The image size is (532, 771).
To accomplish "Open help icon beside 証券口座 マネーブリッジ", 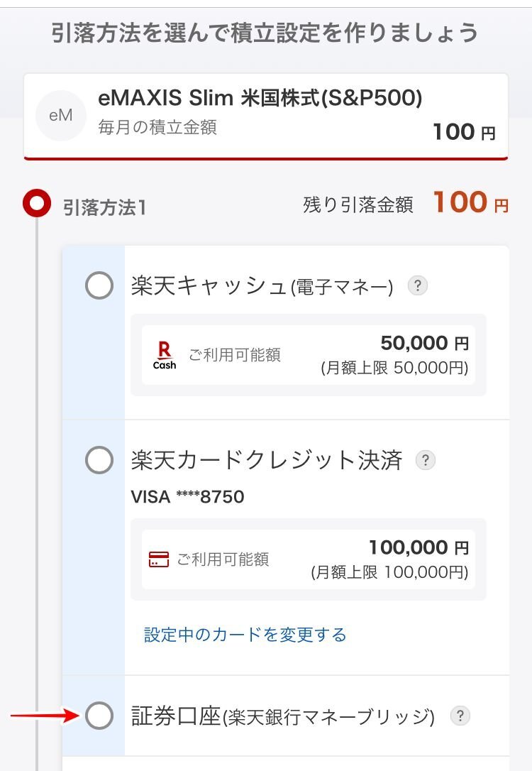I will coord(460,716).
